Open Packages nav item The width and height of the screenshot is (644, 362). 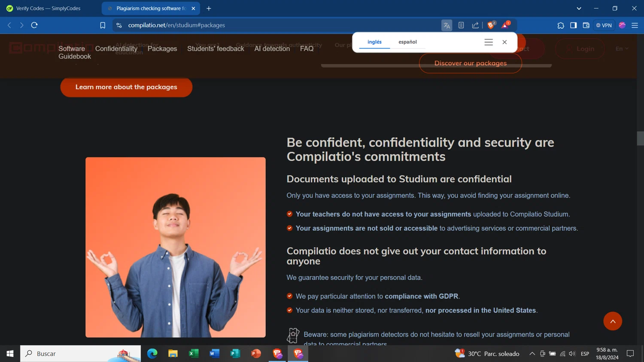click(x=162, y=48)
